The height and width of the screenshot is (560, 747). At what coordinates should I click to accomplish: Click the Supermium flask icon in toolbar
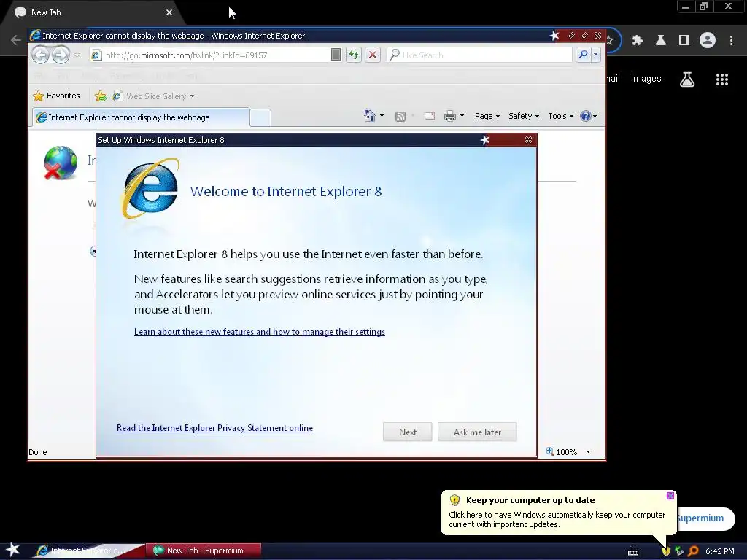[x=661, y=41]
